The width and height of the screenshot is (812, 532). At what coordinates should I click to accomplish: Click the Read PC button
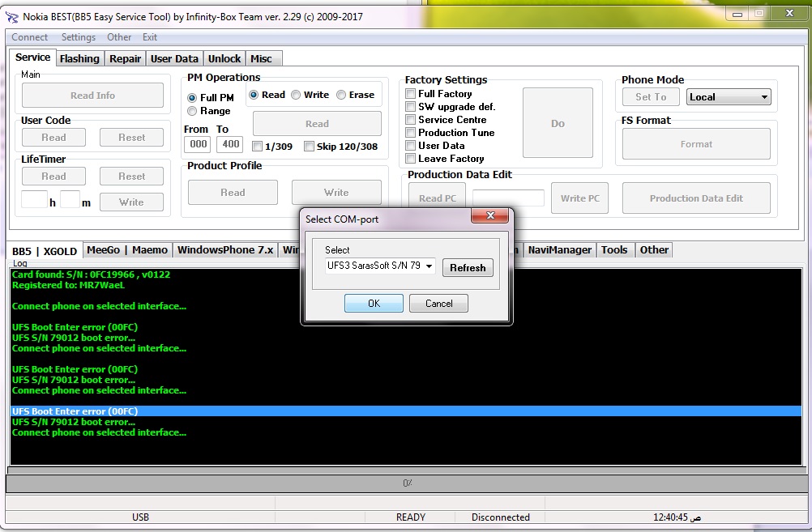pyautogui.click(x=437, y=198)
